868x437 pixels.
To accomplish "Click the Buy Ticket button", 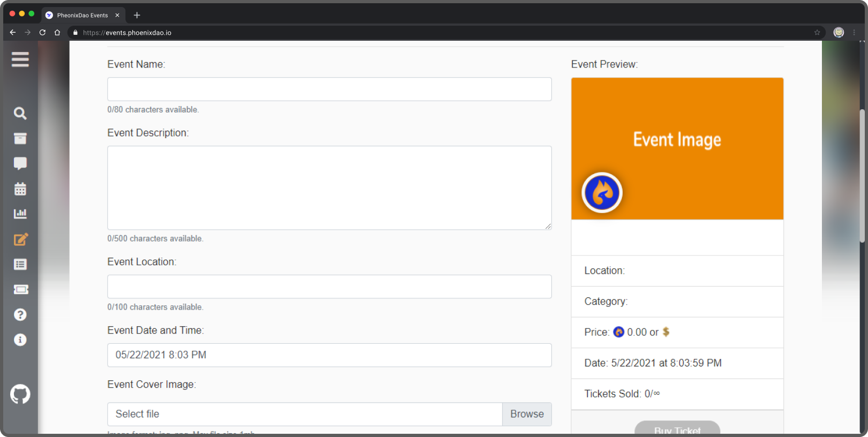I will coord(677,428).
